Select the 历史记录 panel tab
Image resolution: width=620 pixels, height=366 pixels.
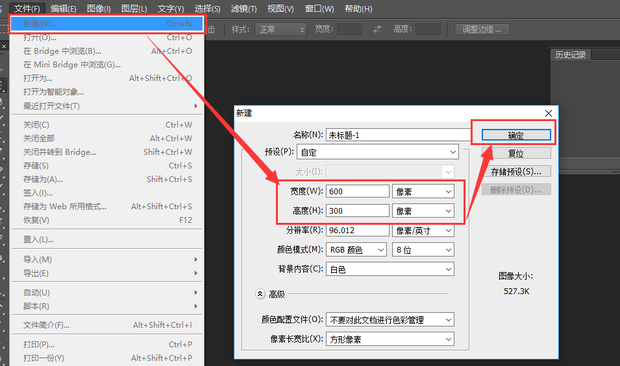570,55
